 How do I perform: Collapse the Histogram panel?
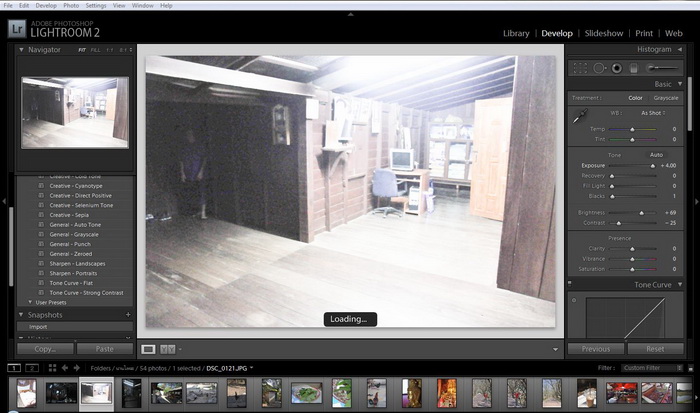679,49
